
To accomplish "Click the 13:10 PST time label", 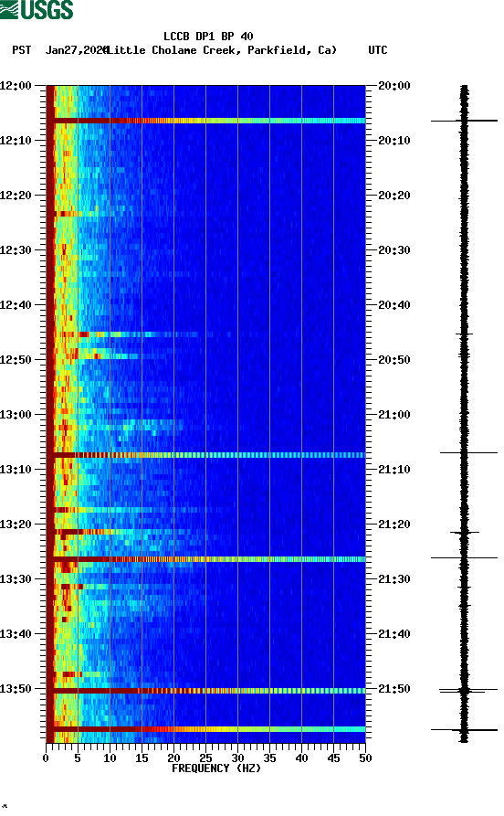I will pyautogui.click(x=16, y=470).
